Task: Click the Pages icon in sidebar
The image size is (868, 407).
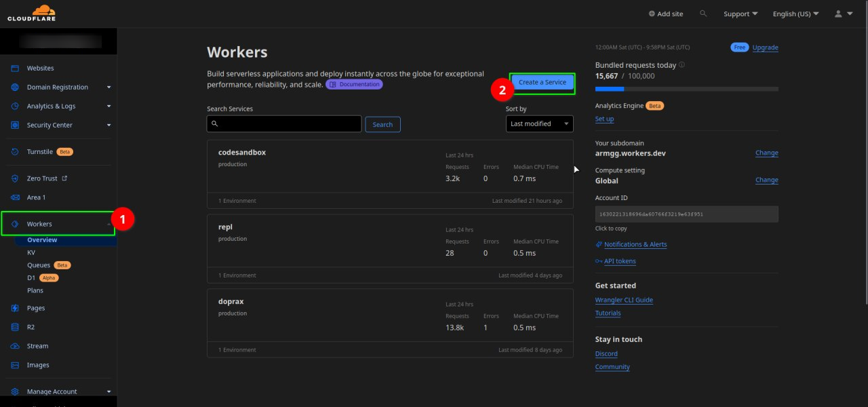Action: click(15, 308)
